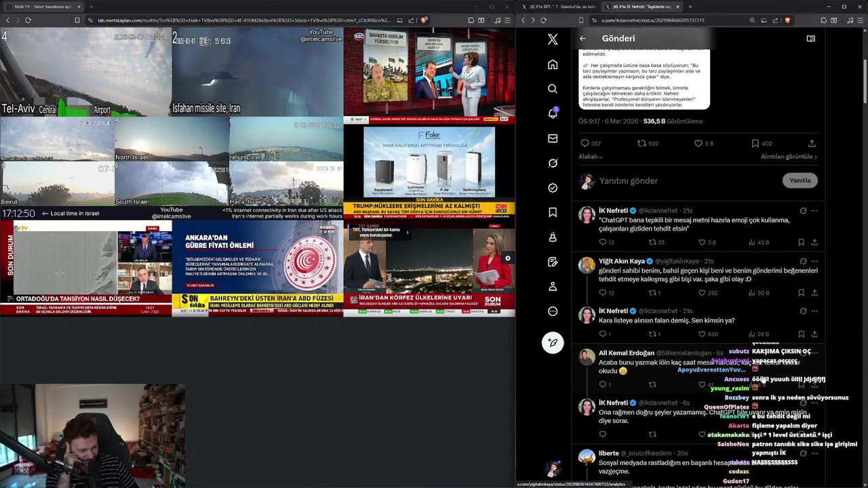Open Bookmarks in the X sidebar
Viewport: 868px width, 488px height.
(553, 212)
